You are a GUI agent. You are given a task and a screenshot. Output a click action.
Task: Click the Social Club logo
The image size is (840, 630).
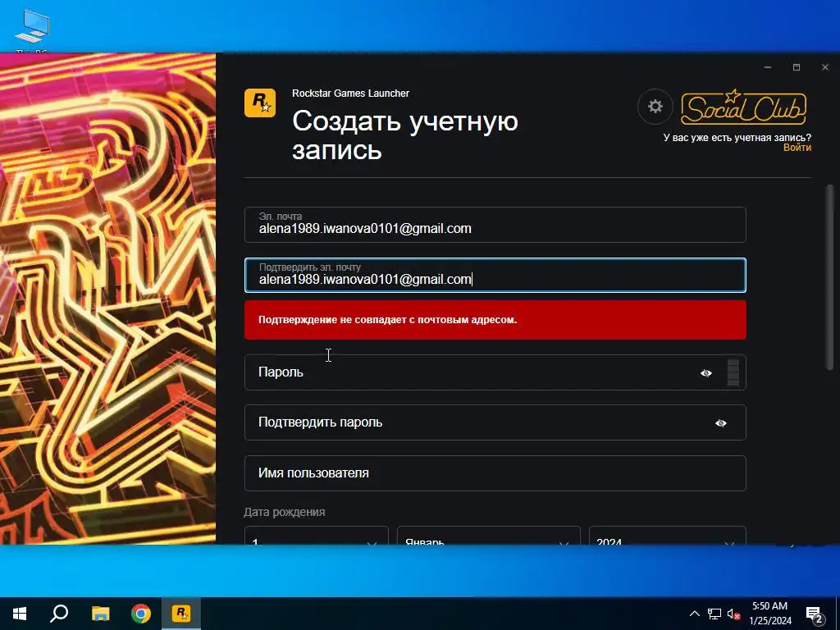pyautogui.click(x=743, y=107)
